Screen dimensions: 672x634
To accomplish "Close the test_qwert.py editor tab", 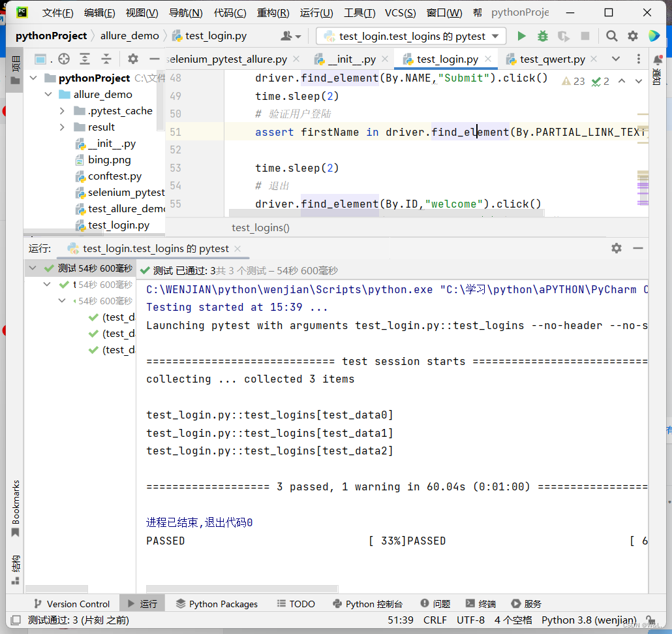I will 594,59.
